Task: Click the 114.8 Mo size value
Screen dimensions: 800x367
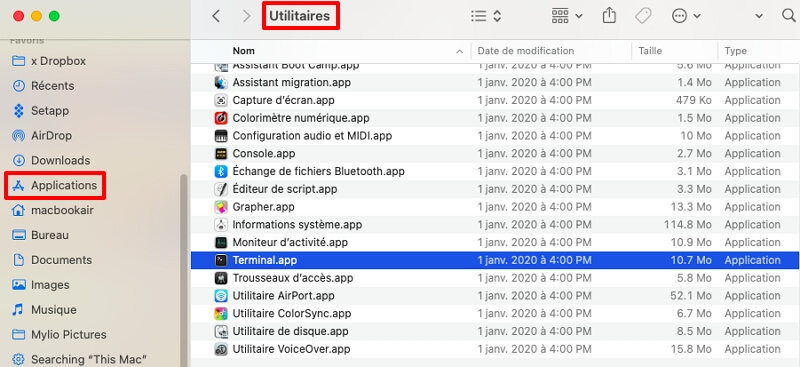Action: (687, 225)
